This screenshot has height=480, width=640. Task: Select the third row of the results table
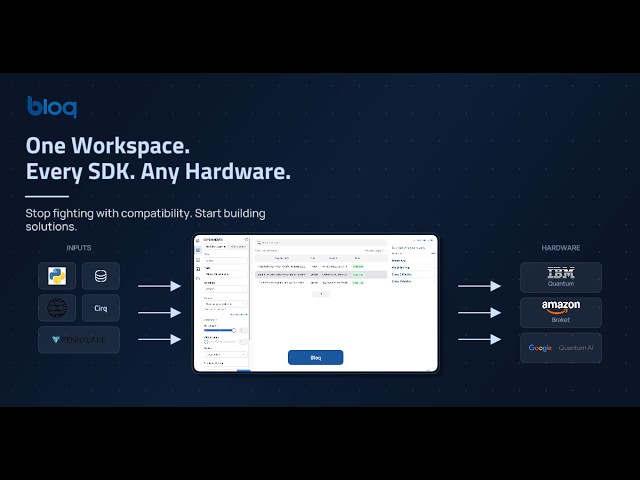point(321,282)
